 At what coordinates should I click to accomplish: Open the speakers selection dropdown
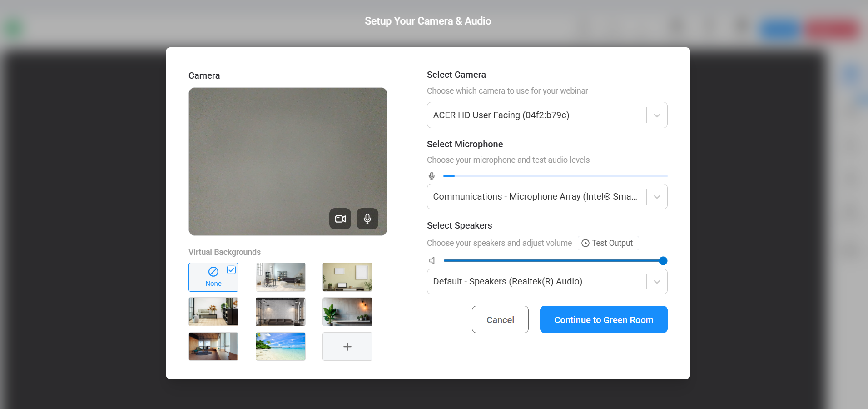tap(656, 281)
